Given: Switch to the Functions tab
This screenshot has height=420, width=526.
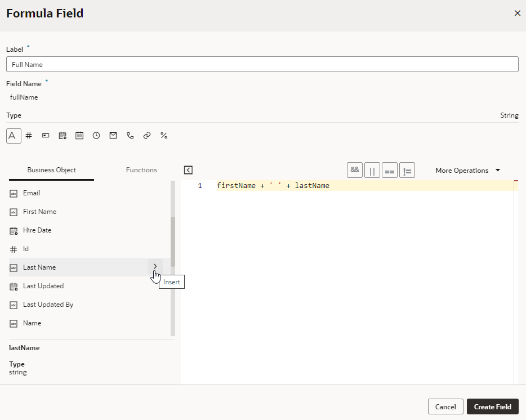Looking at the screenshot, I should point(141,169).
